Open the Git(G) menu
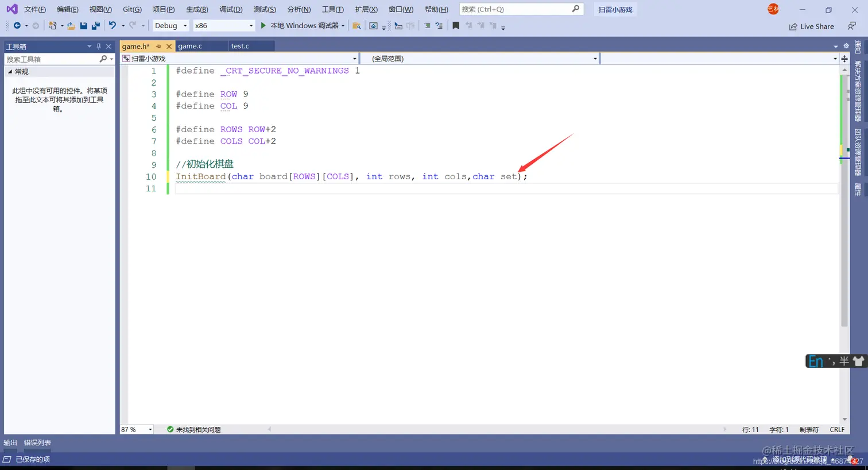The image size is (868, 470). [x=132, y=9]
